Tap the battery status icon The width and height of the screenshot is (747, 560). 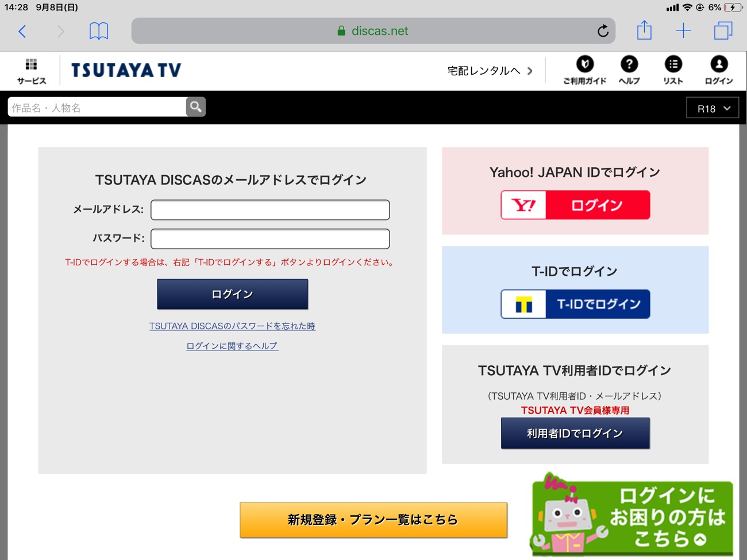(x=733, y=7)
